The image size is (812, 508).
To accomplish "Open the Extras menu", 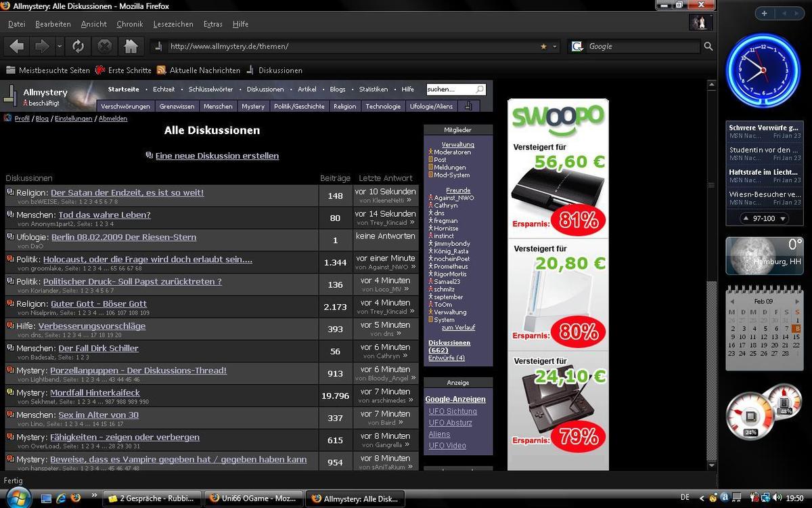I will [x=213, y=24].
